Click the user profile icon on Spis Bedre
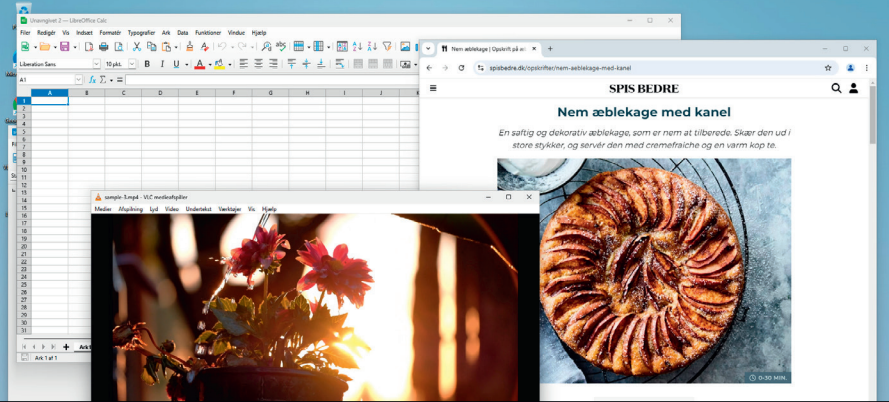Viewport: 889px width, 402px height. click(x=853, y=88)
